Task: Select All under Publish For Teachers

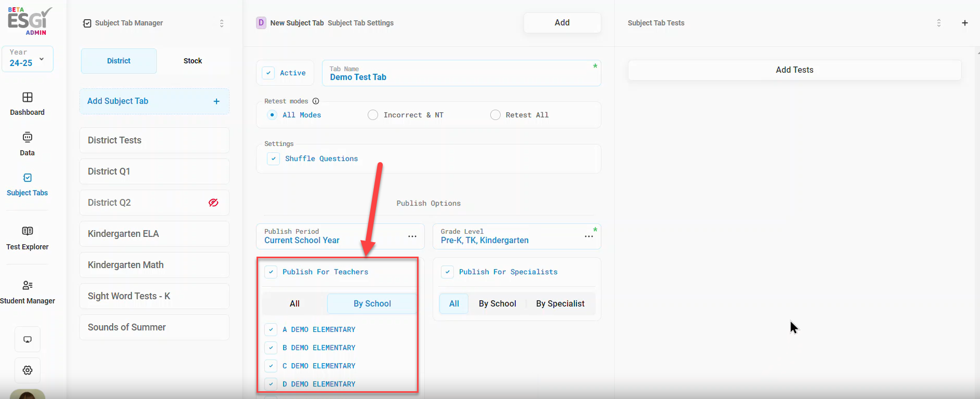Action: [x=294, y=303]
